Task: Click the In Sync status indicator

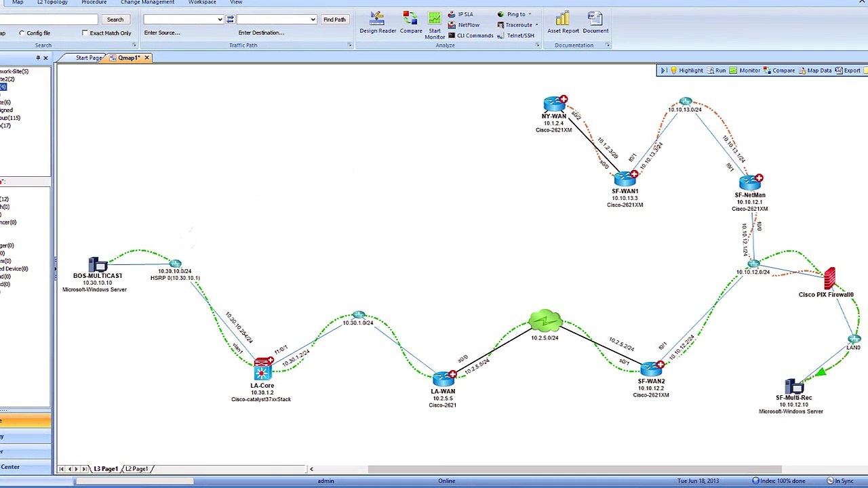Action: coord(840,481)
